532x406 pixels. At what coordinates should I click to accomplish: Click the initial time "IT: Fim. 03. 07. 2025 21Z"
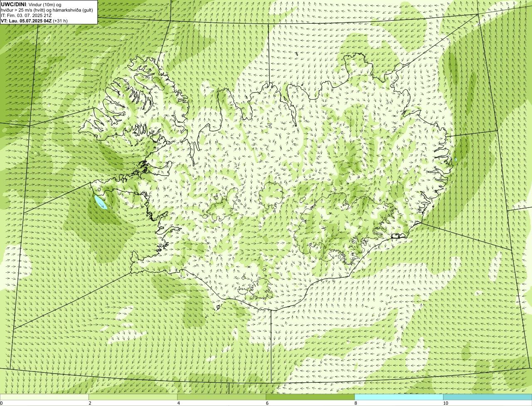[x=26, y=15]
